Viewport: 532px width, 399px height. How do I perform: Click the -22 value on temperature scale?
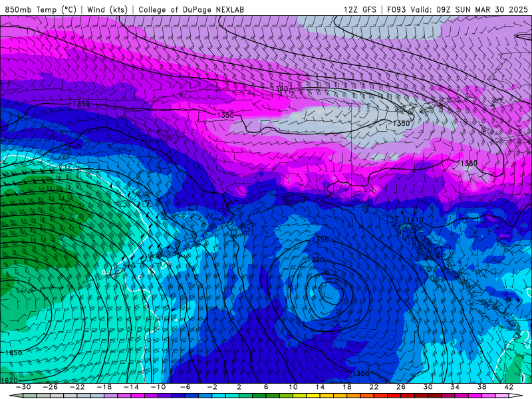(x=77, y=387)
